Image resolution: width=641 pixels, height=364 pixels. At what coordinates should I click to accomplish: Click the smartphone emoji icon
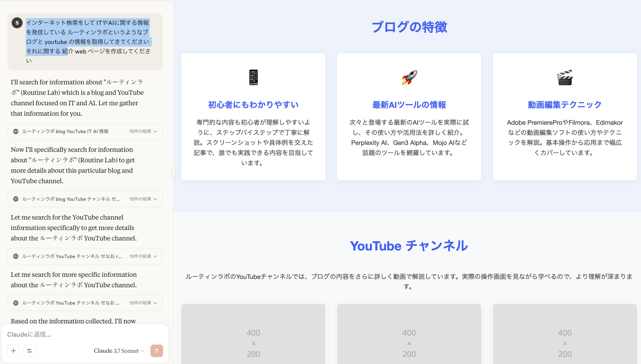tap(253, 77)
